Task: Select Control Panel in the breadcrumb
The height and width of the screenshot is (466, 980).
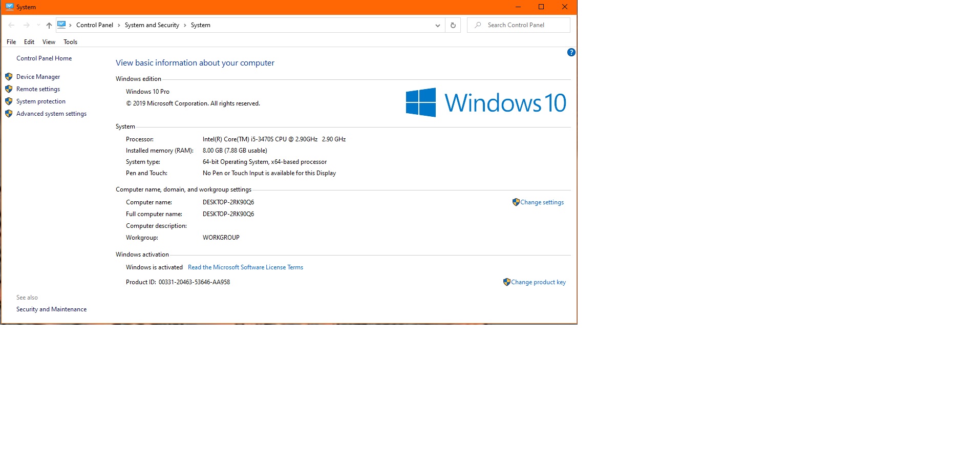Action: 95,25
